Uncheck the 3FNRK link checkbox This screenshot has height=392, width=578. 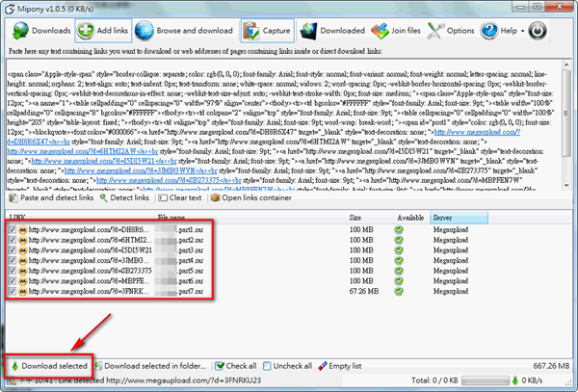pyautogui.click(x=13, y=292)
